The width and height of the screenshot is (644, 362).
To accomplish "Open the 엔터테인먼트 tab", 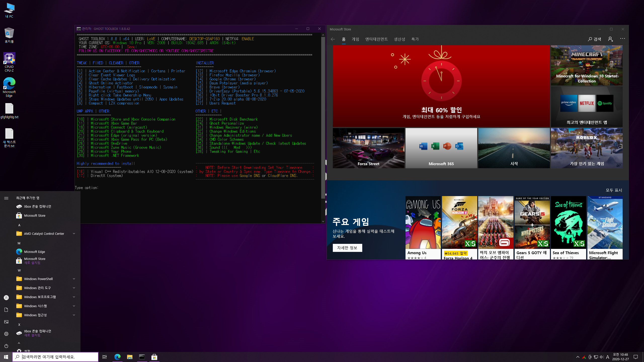I will (376, 39).
